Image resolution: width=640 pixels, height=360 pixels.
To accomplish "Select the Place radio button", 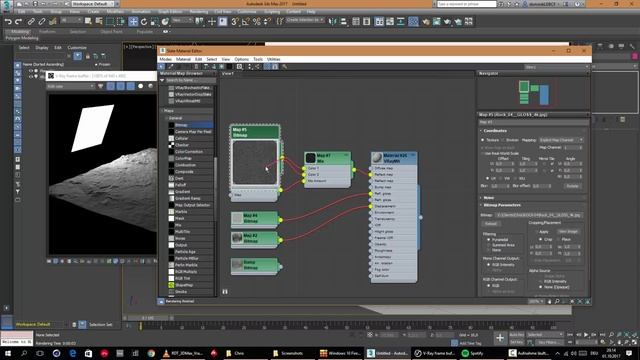I will (x=558, y=239).
